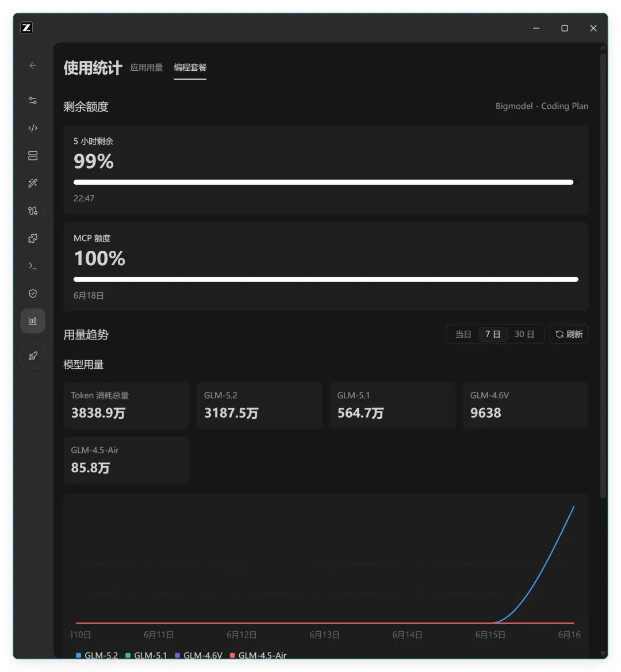Click the 6月13日 axis label
This screenshot has height=672, width=621.
(x=324, y=634)
